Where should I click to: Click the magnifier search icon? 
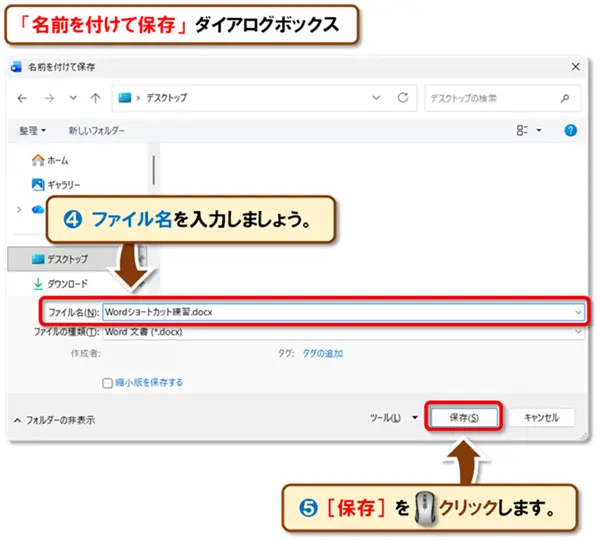[x=565, y=99]
